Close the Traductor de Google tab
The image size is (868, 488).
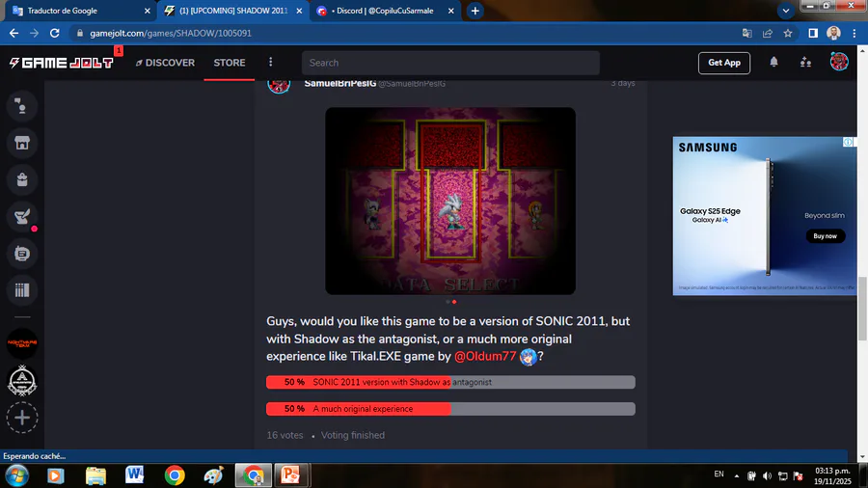point(148,11)
